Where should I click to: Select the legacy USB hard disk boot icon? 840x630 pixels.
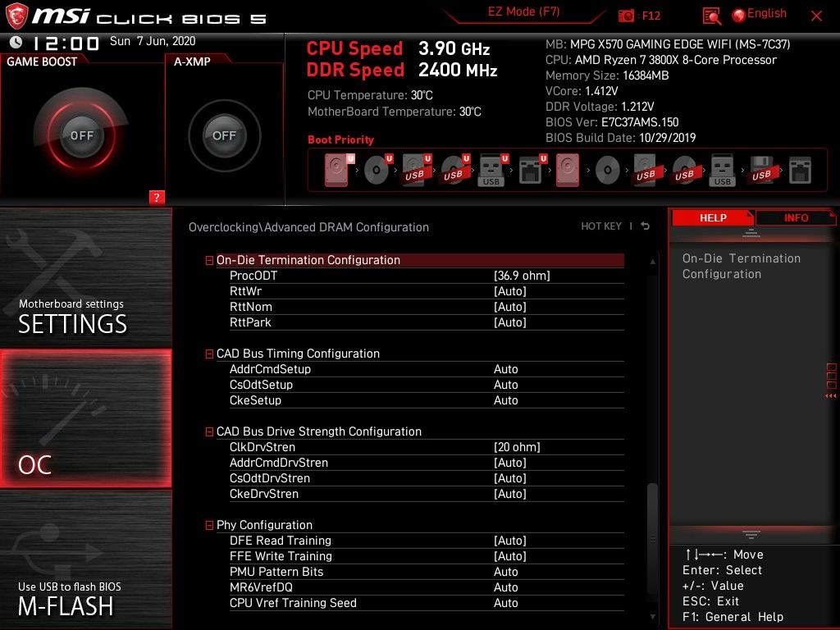pyautogui.click(x=646, y=170)
